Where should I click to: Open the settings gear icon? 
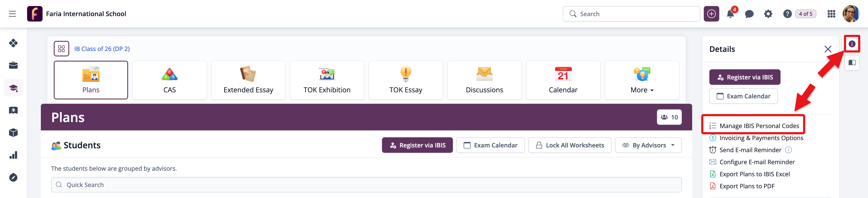pos(768,14)
